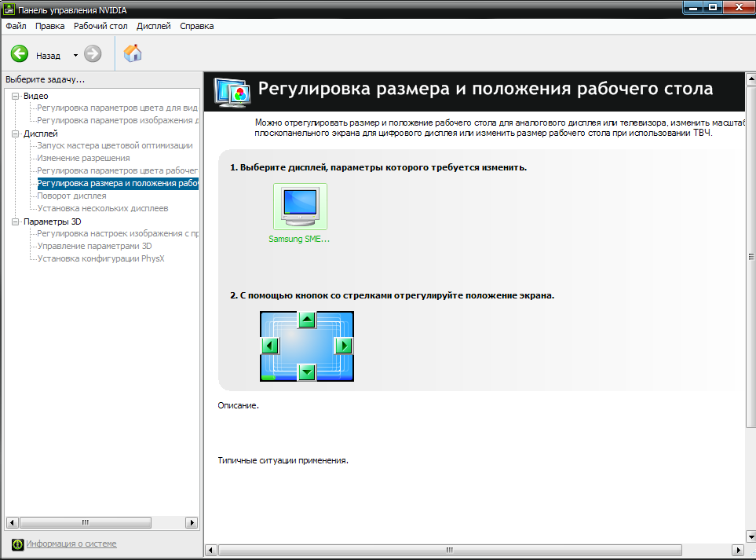Open the Рабочий стол menu
The image size is (756, 560).
(100, 26)
